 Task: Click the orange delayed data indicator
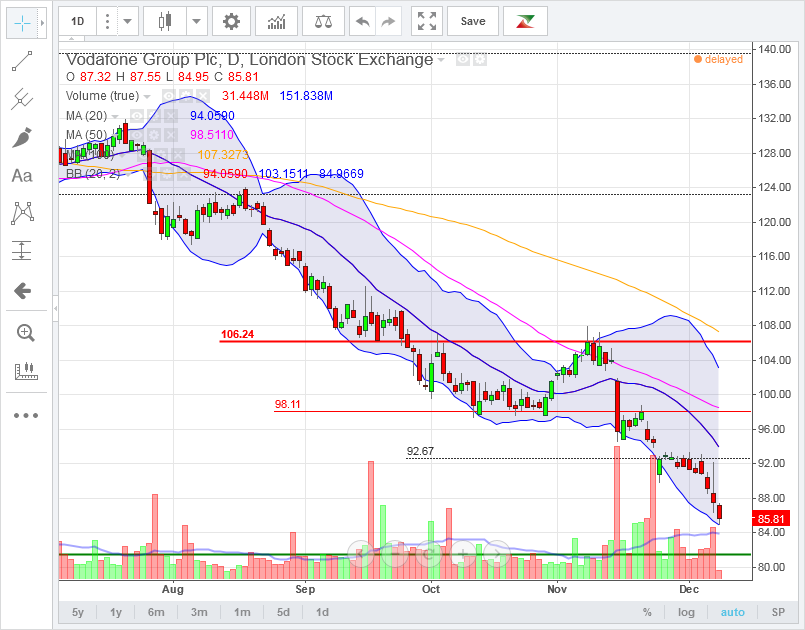pyautogui.click(x=719, y=60)
